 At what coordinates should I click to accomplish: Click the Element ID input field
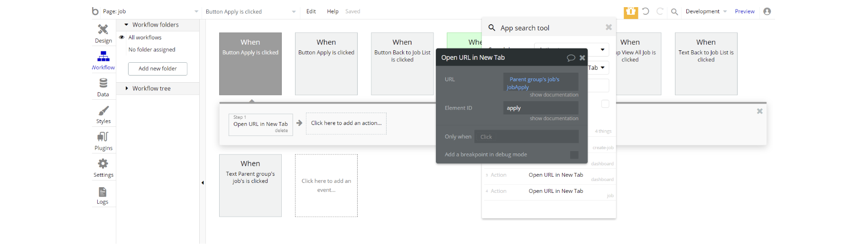[x=540, y=108]
